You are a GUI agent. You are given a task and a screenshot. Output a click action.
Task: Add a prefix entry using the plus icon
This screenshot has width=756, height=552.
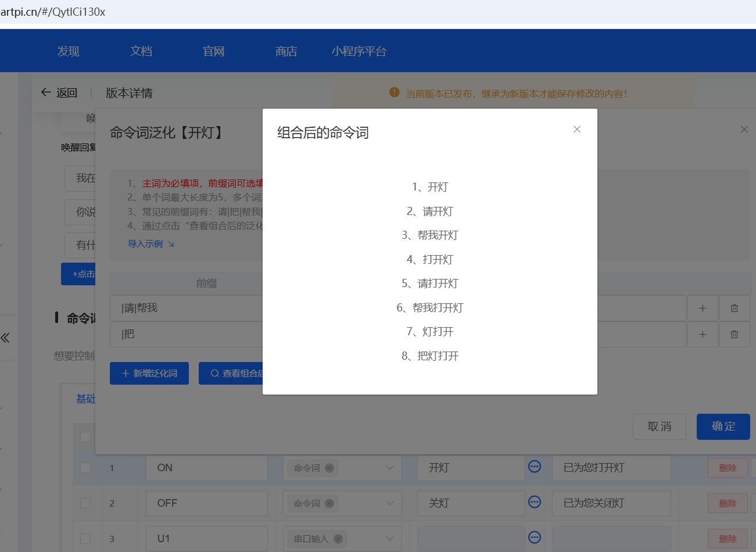tap(703, 308)
